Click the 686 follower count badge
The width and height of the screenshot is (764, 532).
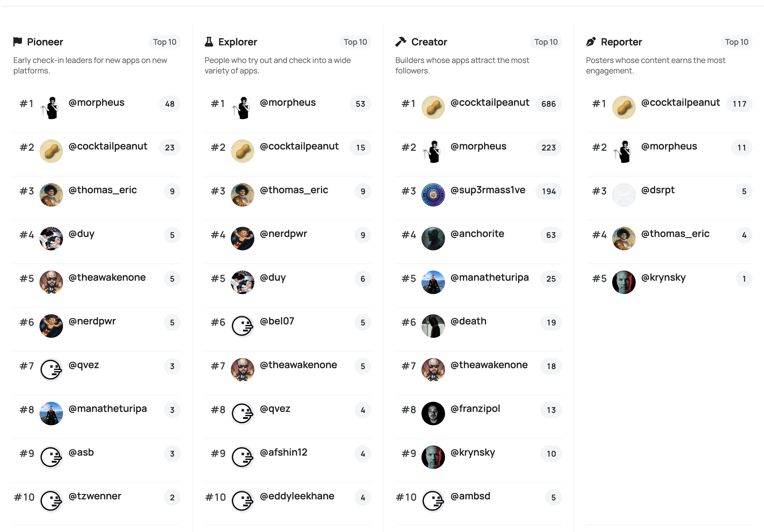click(549, 104)
